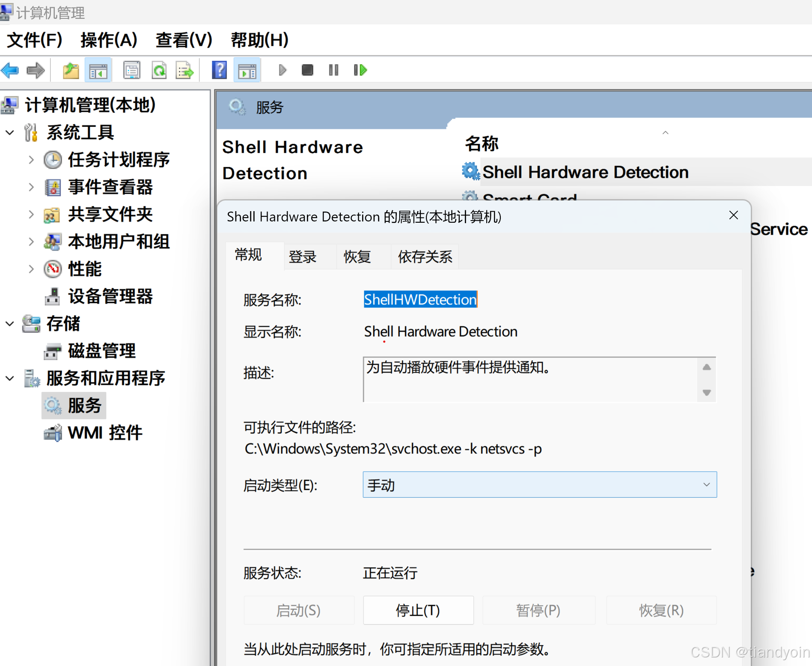The image size is (812, 666).
Task: Expand the 共享文件夹 chevron
Action: click(x=31, y=215)
